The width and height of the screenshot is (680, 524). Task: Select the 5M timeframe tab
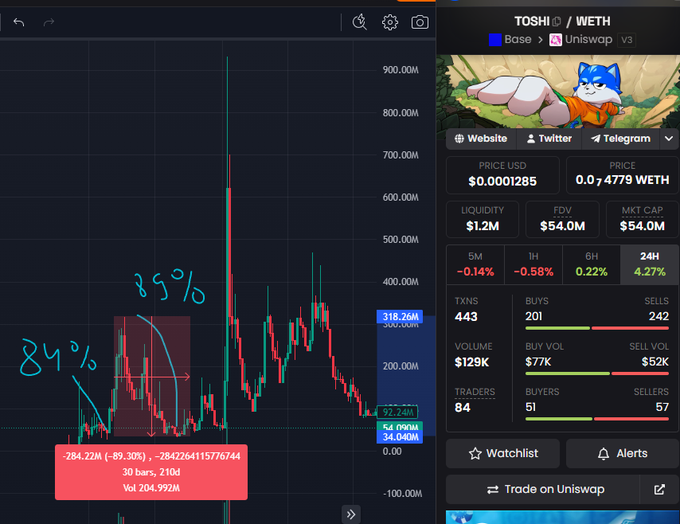point(475,265)
